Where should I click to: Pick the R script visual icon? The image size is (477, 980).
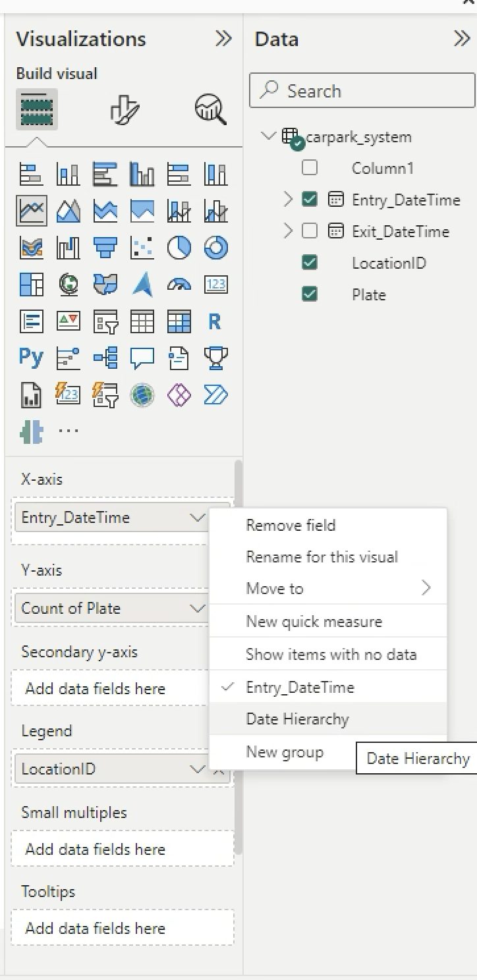tap(215, 321)
